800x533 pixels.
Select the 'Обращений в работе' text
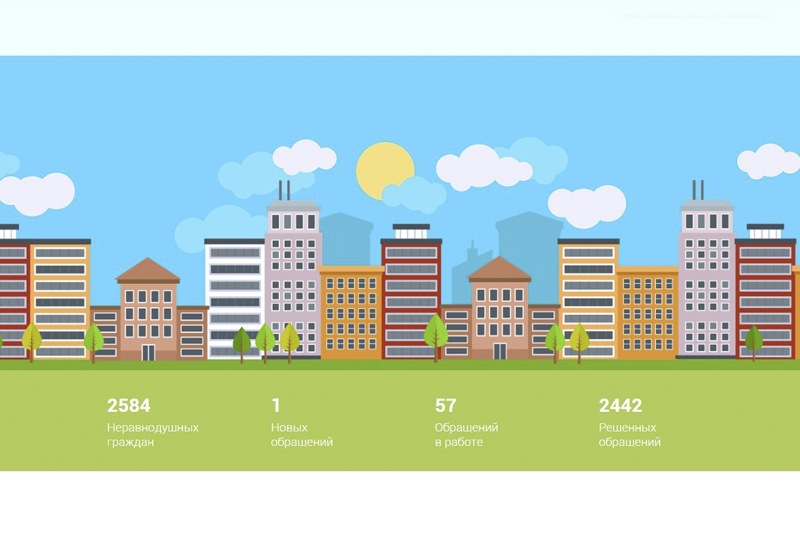click(466, 434)
